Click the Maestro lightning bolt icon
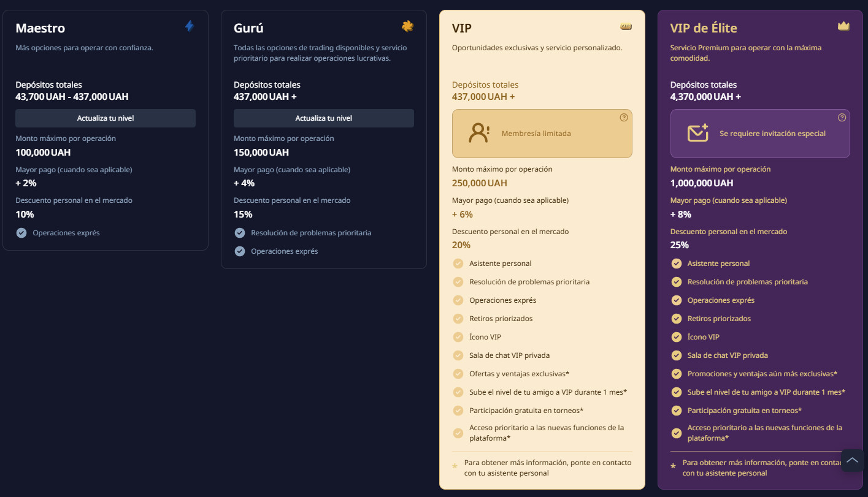 tap(190, 26)
